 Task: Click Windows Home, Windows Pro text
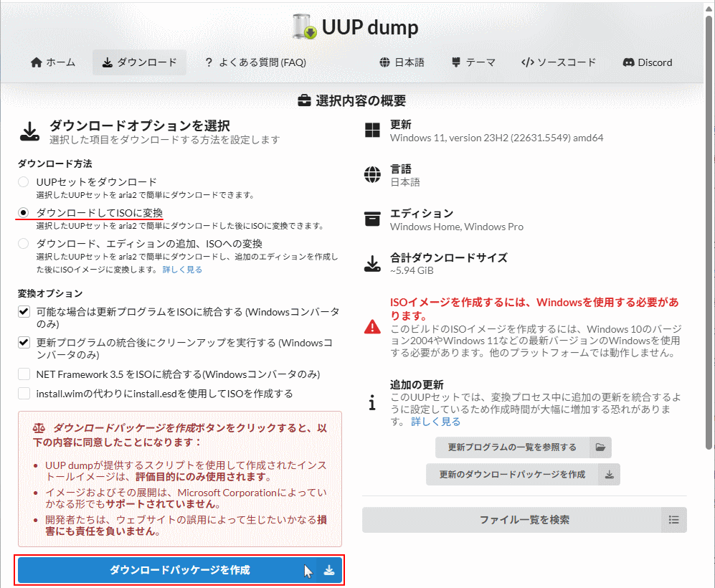pyautogui.click(x=456, y=227)
